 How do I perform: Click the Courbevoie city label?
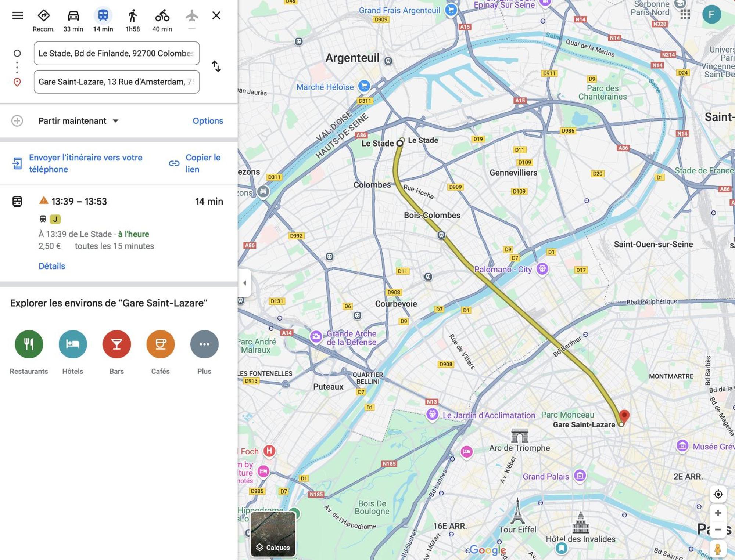point(396,304)
